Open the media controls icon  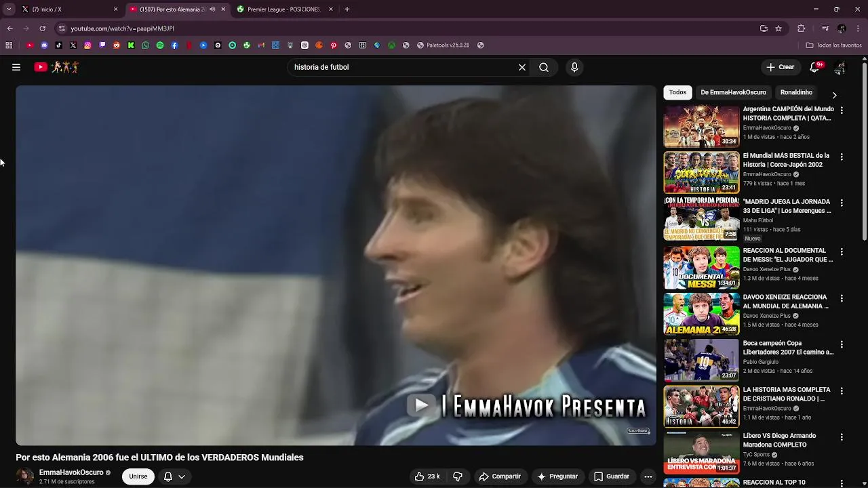tap(825, 28)
